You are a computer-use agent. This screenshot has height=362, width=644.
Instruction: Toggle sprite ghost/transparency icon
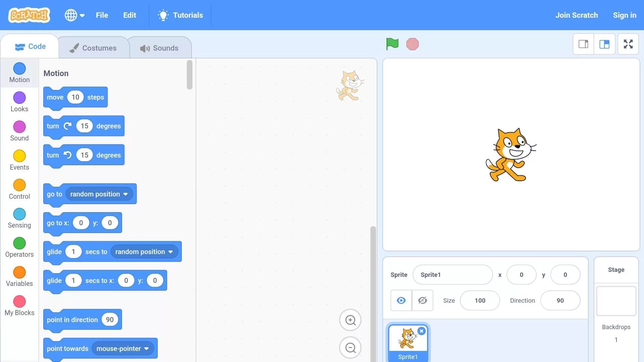(422, 301)
